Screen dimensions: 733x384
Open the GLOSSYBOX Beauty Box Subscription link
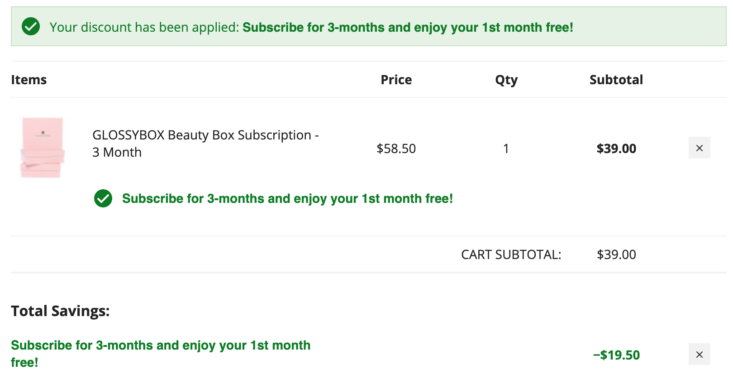pos(205,144)
